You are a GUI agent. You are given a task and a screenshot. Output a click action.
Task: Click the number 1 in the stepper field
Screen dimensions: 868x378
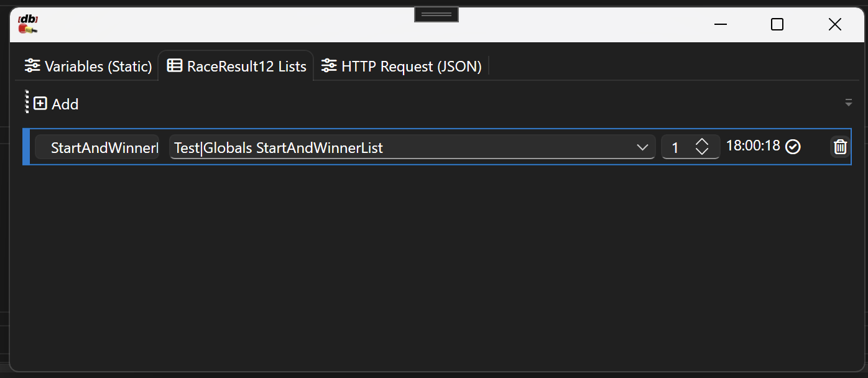675,148
